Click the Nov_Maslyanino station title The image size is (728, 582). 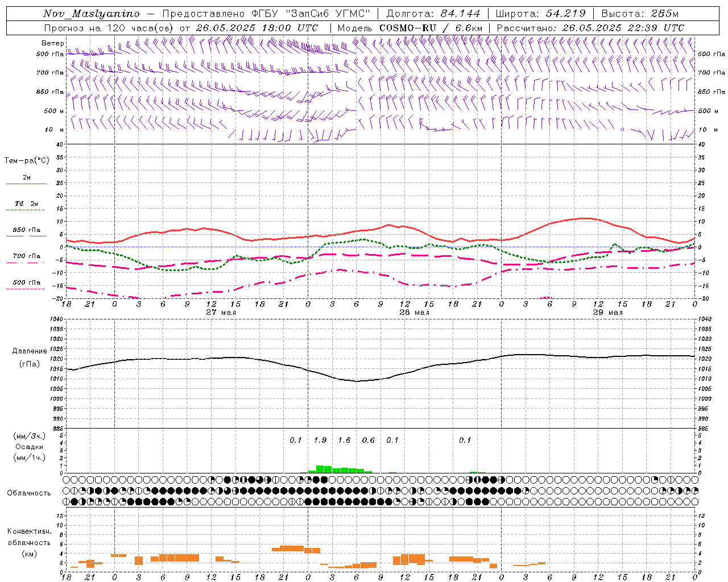[x=92, y=14]
